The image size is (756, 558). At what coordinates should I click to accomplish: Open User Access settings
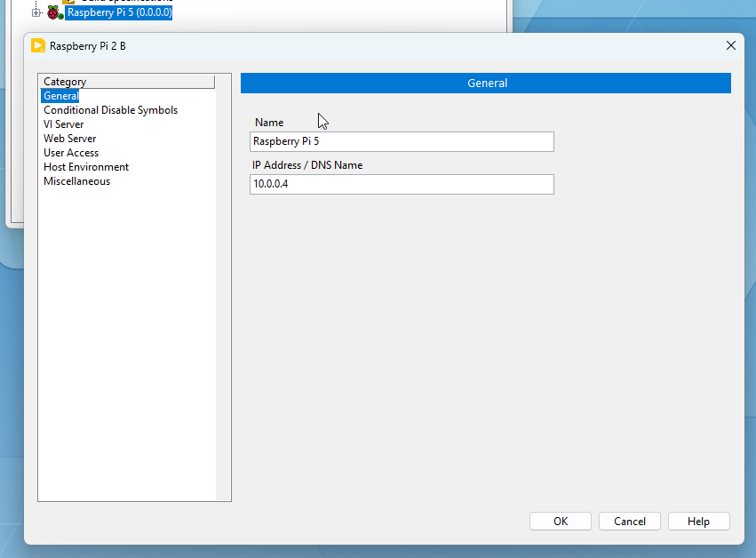71,153
